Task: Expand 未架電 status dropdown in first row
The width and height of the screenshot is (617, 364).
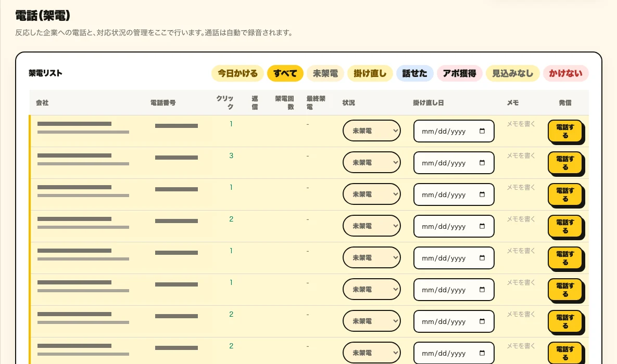Action: [x=372, y=131]
